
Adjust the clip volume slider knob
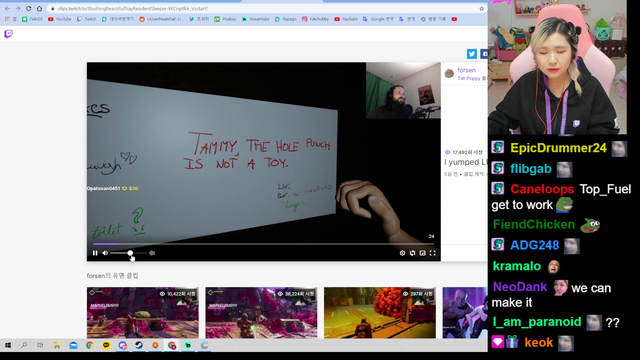[130, 253]
